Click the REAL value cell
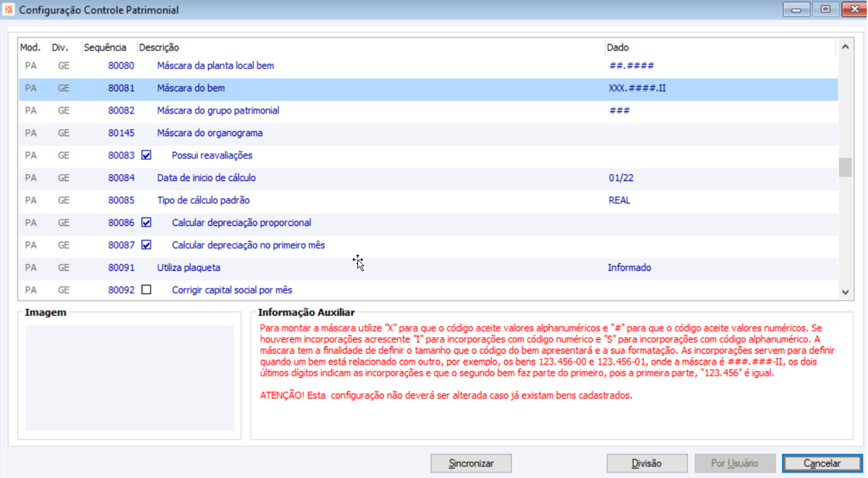 pyautogui.click(x=619, y=200)
